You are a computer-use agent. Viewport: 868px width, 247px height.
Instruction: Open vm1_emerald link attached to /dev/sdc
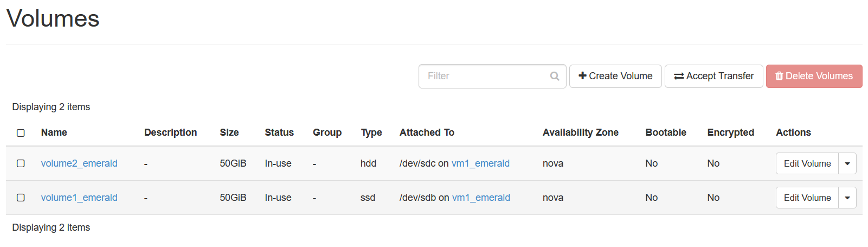480,163
